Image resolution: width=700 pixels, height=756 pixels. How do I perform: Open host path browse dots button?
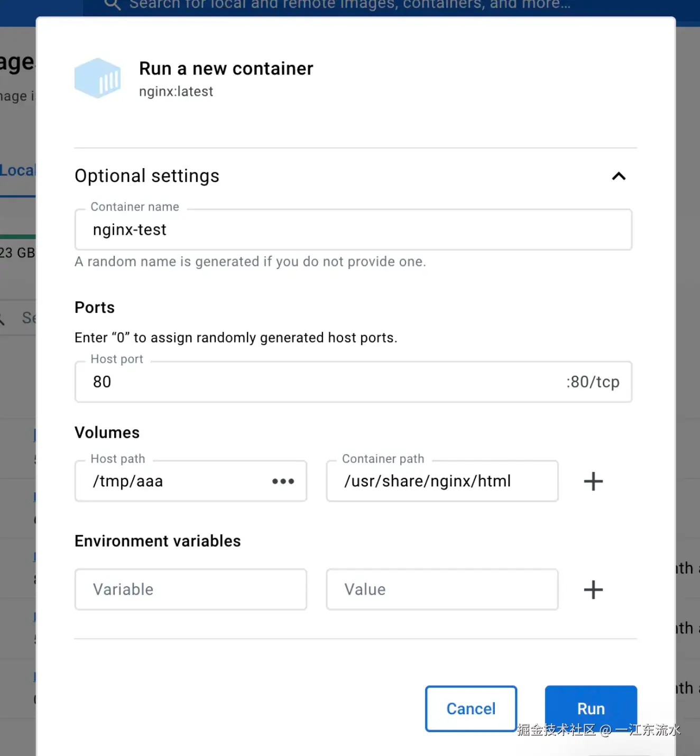point(283,481)
